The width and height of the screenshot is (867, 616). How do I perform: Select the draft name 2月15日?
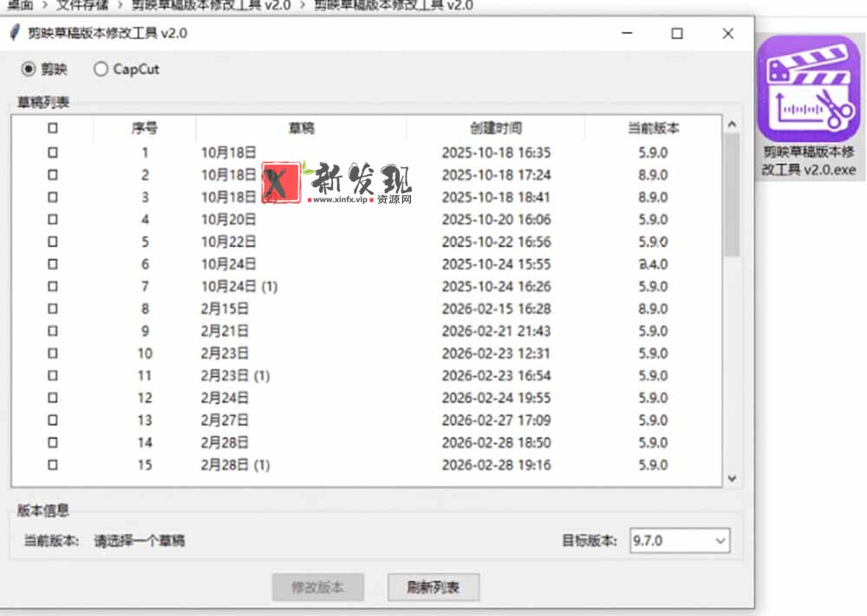pos(225,308)
